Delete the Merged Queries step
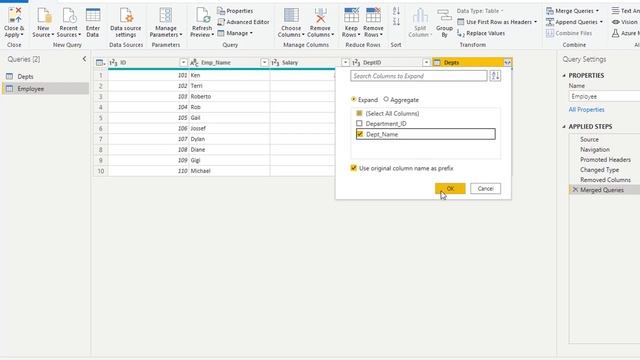Viewport: 640px width, 360px height. 575,190
